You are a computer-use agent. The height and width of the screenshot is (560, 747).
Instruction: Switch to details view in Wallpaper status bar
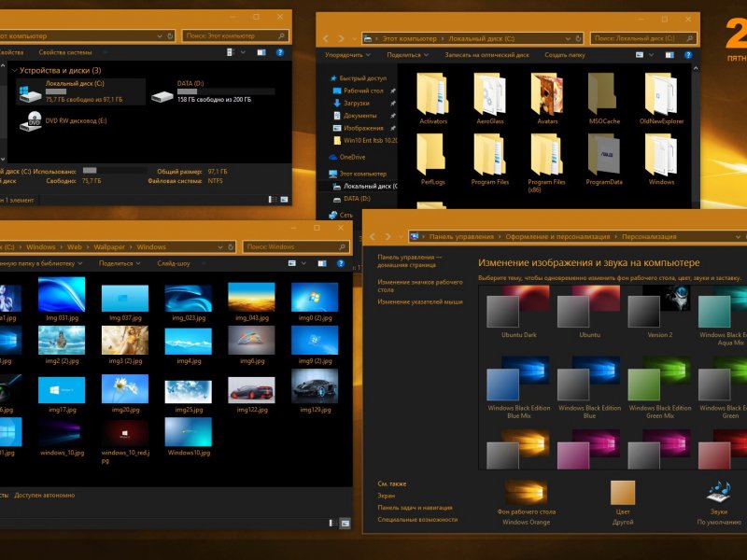pos(333,524)
